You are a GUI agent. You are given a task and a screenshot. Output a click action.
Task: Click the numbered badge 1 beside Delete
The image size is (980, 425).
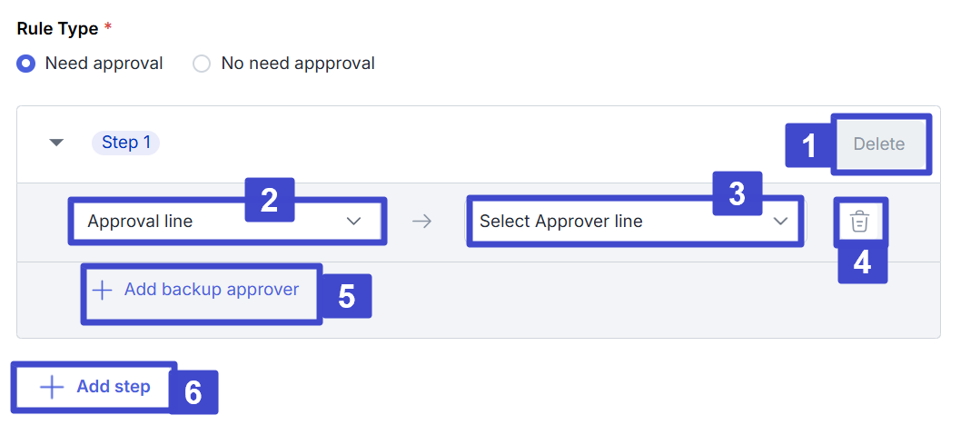tap(807, 144)
